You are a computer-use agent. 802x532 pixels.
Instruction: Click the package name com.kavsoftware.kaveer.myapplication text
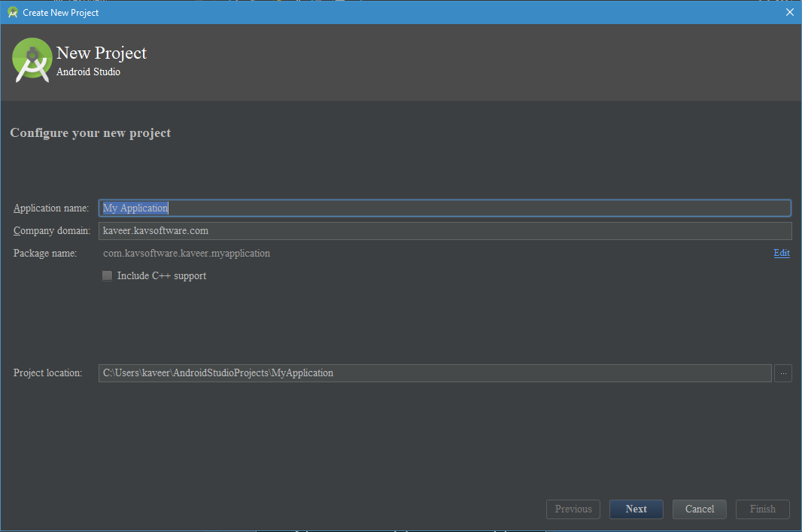tap(187, 254)
